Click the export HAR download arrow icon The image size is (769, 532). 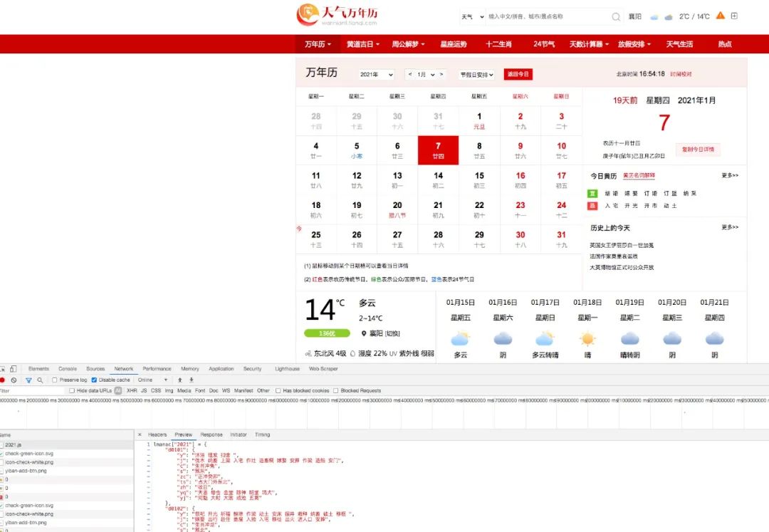point(192,380)
